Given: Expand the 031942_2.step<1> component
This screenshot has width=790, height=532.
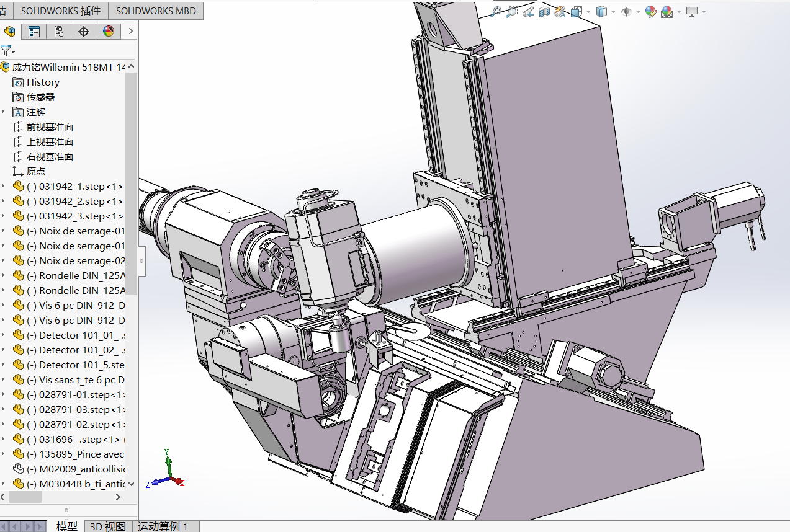Looking at the screenshot, I should pos(4,201).
